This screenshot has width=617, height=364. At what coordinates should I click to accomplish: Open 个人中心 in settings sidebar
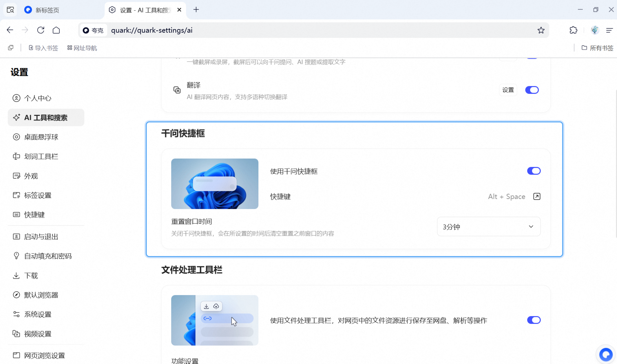pyautogui.click(x=46, y=98)
